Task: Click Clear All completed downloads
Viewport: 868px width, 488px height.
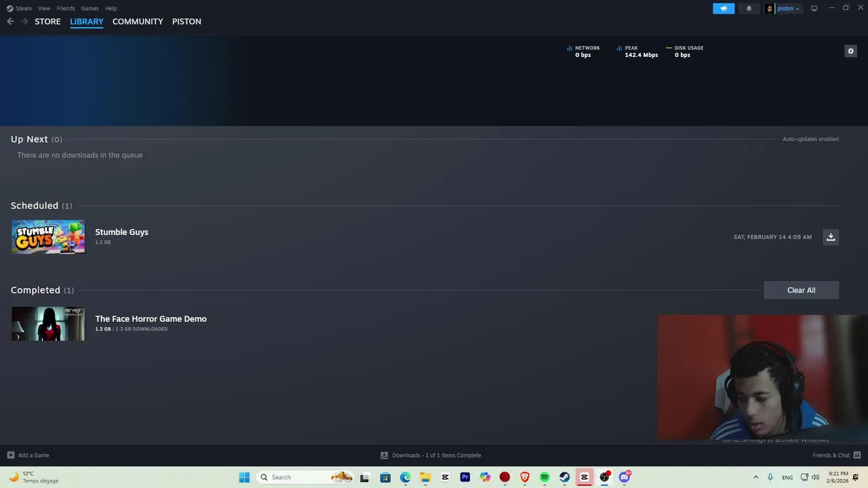Action: [801, 290]
